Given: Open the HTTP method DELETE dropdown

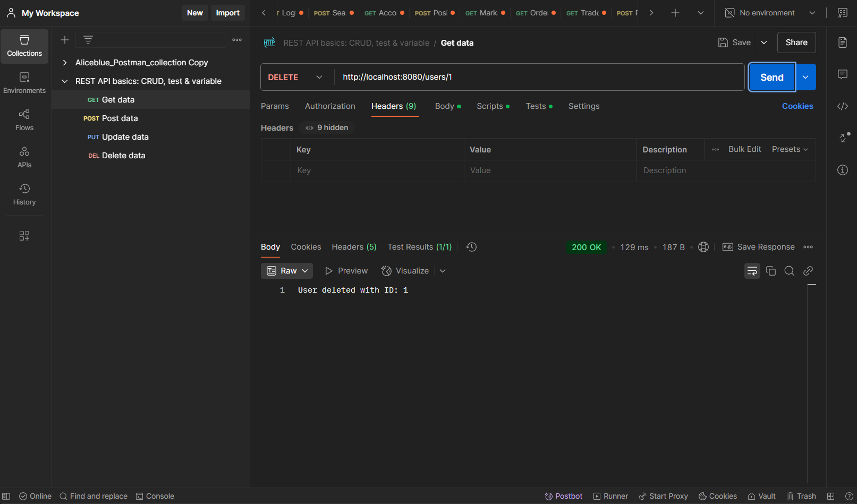Looking at the screenshot, I should click(295, 77).
